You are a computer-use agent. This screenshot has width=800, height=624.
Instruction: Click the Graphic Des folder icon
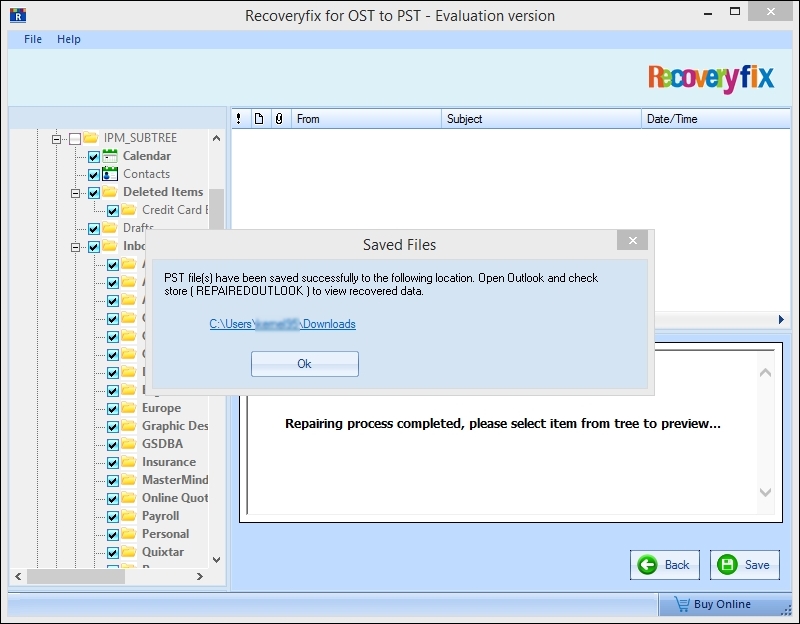point(129,426)
